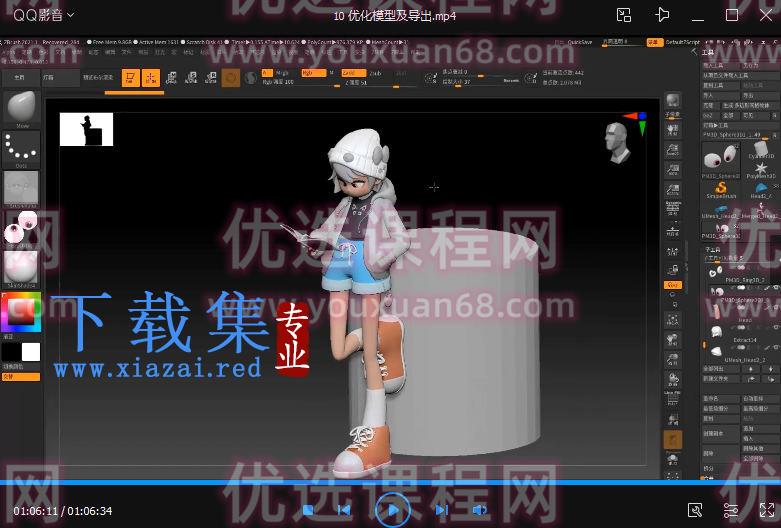Toggle the Zsub mode
This screenshot has height=528, width=781.
(376, 73)
